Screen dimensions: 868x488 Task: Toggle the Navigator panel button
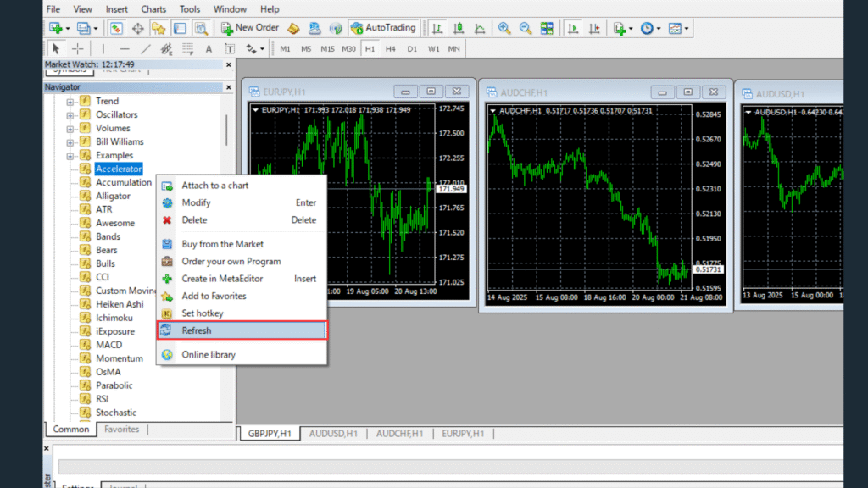[x=159, y=28]
